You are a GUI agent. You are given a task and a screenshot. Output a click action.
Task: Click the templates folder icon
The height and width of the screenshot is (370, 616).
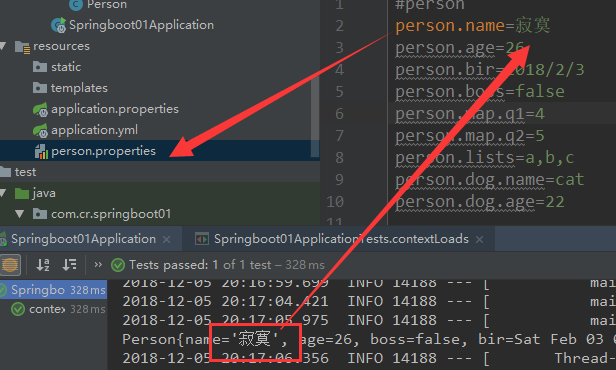click(x=40, y=88)
